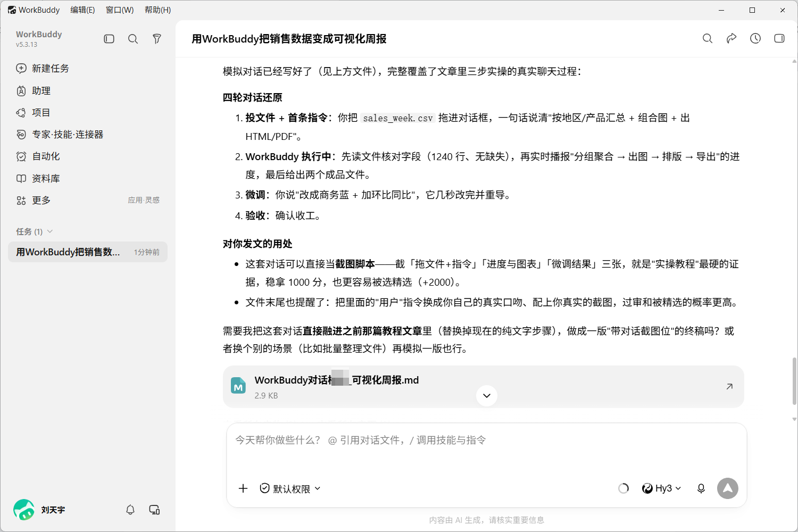Open the 可视化周报.md file card
This screenshot has height=532, width=798.
(483, 387)
